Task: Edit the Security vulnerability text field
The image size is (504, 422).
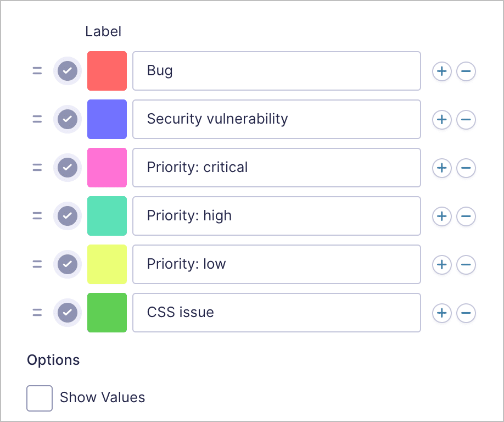Action: [x=277, y=119]
